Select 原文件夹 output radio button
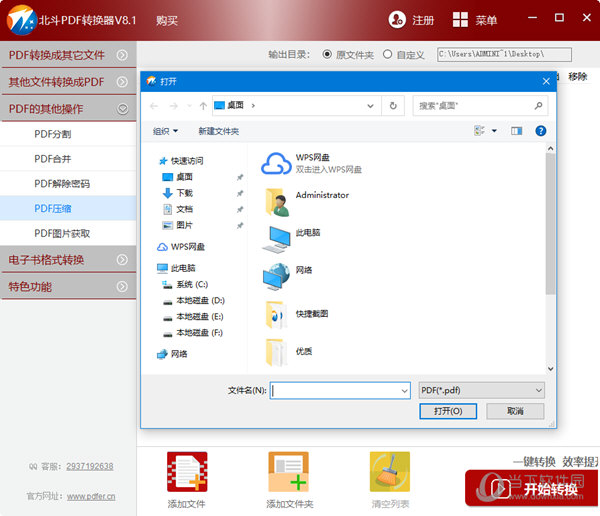Screen dimensions: 600x516 click(x=327, y=54)
